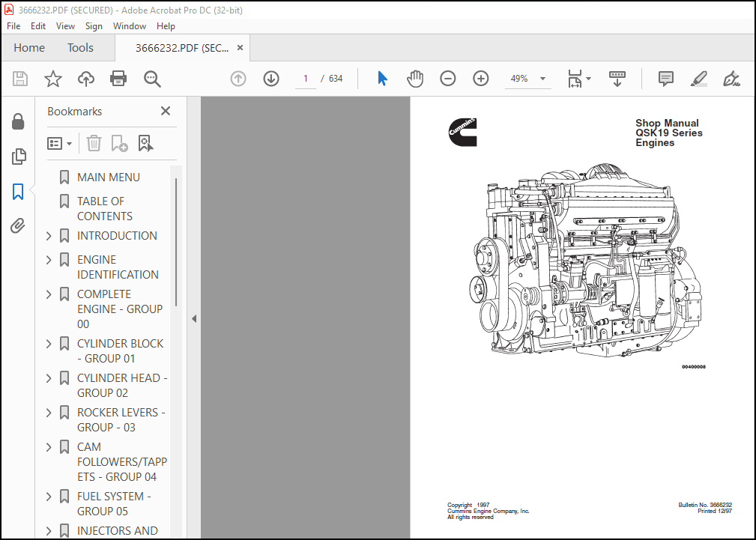
Task: Switch to the Tools tab
Action: (80, 48)
